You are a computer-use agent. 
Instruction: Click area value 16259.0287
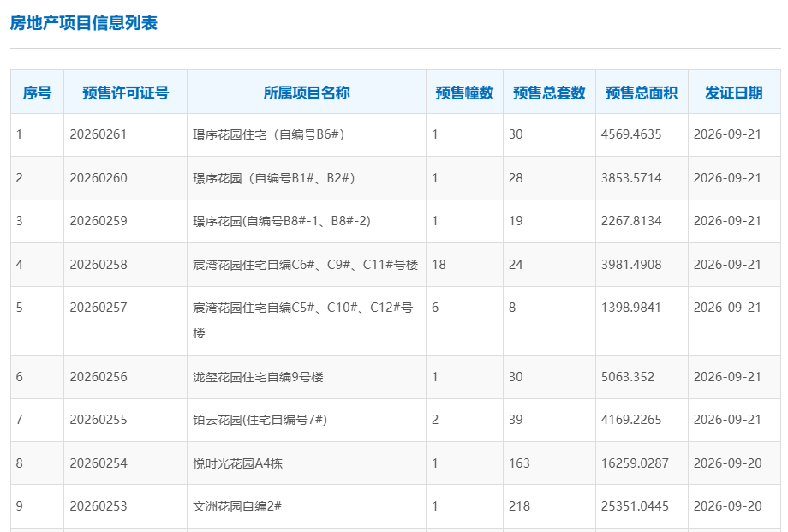[x=635, y=463]
